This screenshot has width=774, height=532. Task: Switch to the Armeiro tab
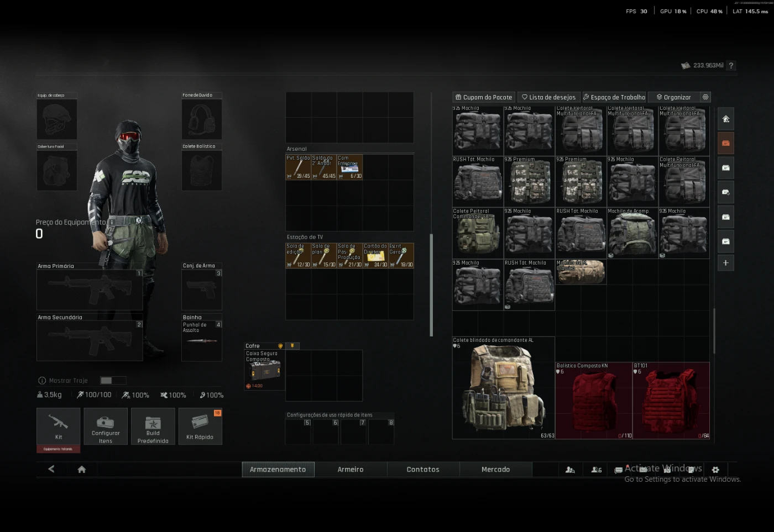click(x=351, y=470)
